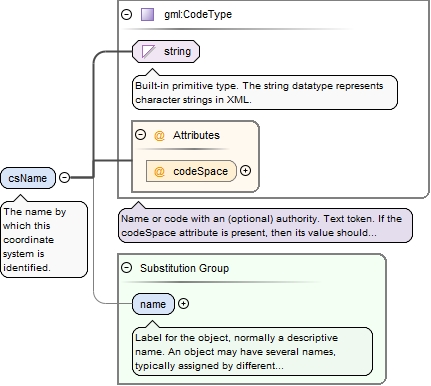Click the @ icon inside codeSpace
This screenshot has height=386, width=431.
tap(159, 171)
